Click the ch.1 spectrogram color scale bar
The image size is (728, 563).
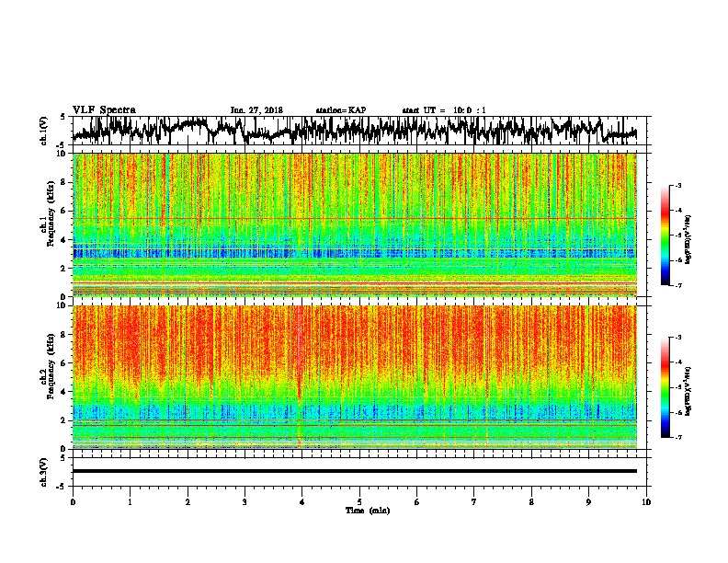click(x=665, y=236)
